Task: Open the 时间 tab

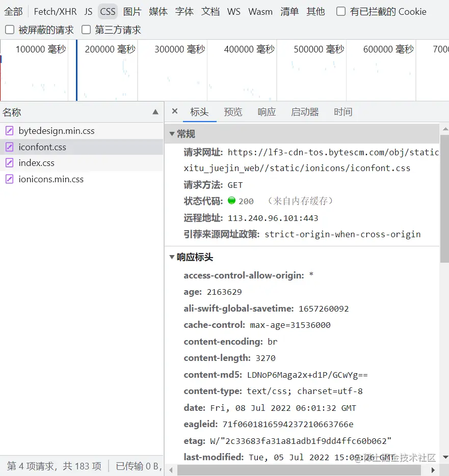Action: point(343,112)
